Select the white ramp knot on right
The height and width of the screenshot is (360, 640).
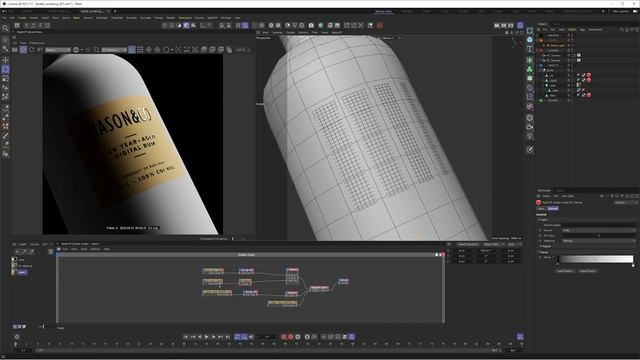633,265
